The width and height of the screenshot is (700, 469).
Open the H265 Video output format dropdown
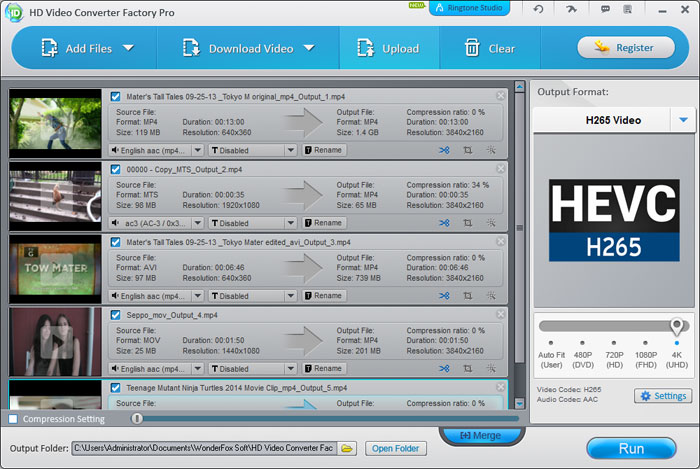683,120
